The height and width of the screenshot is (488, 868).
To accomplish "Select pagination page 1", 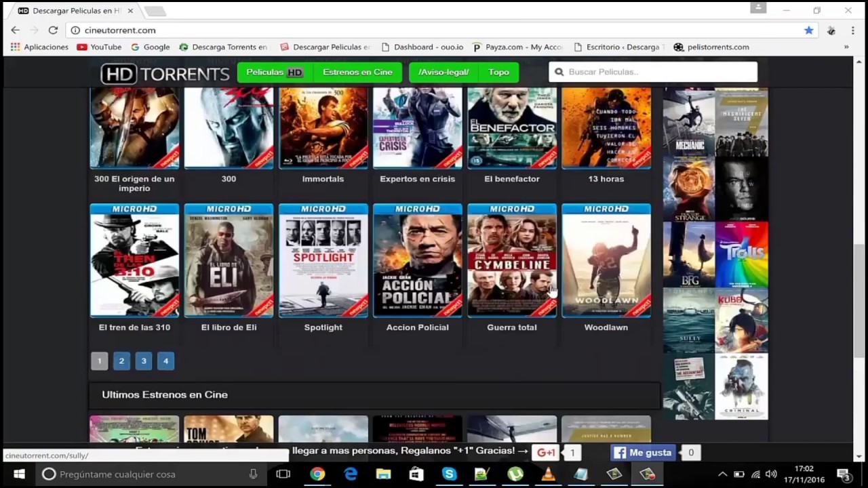I will [x=99, y=361].
